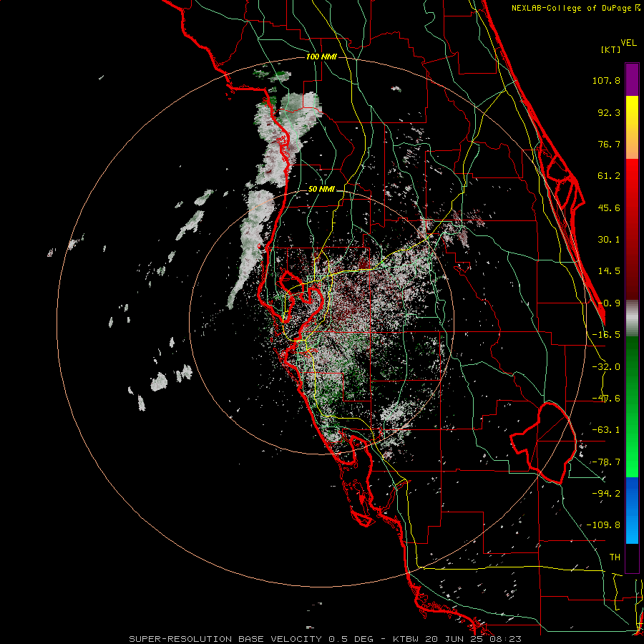
Task: Select the -63.1 scale value
Action: pos(606,430)
